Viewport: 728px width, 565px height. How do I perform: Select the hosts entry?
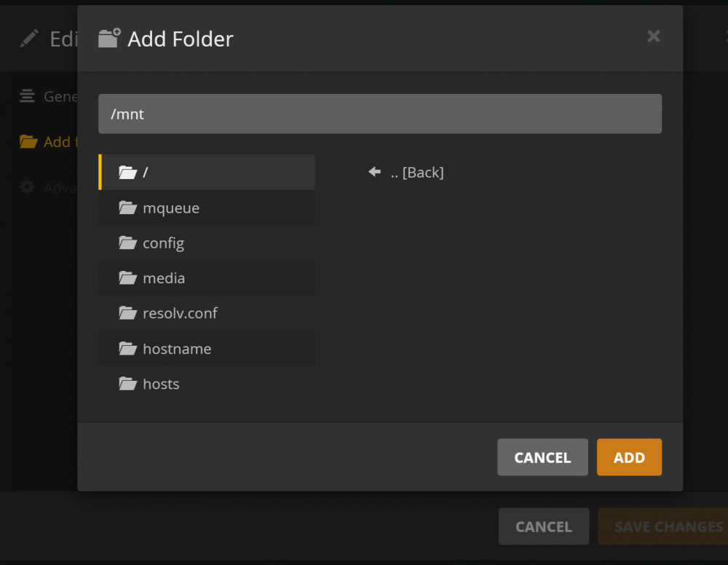coord(207,384)
